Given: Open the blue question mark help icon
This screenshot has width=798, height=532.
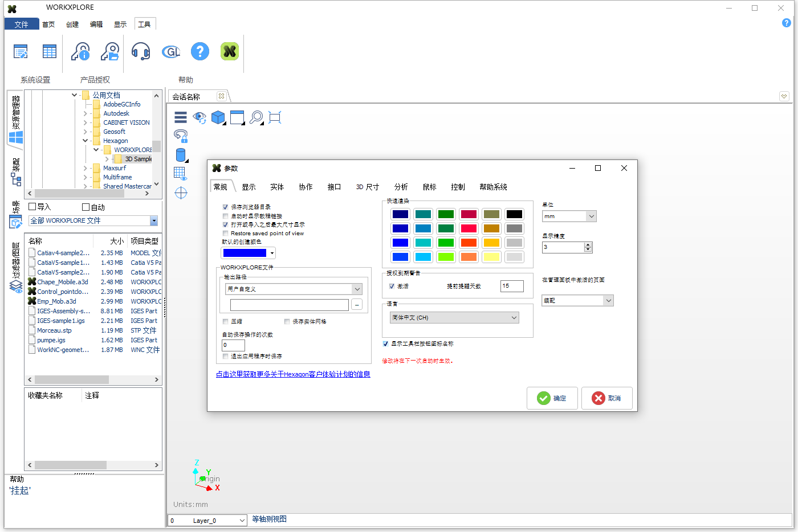Looking at the screenshot, I should 200,52.
